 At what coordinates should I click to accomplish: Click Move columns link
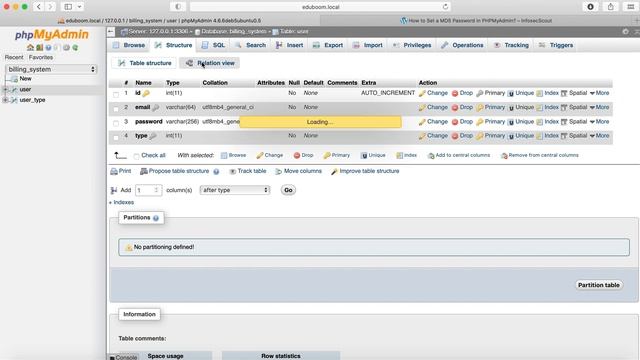[298, 171]
